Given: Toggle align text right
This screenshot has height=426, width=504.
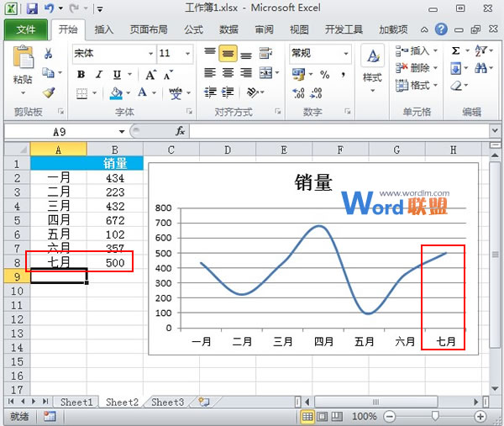Looking at the screenshot, I should tap(246, 73).
